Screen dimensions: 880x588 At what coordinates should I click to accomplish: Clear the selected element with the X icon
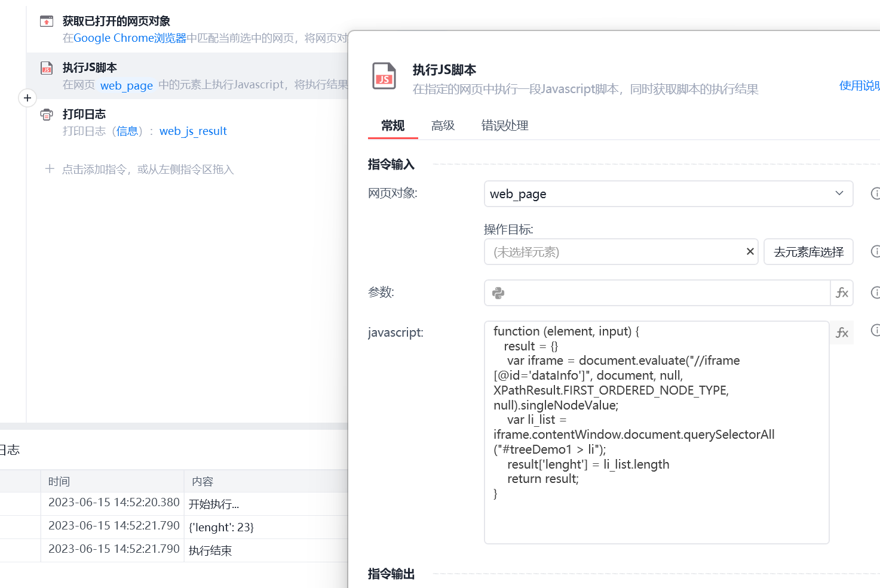pyautogui.click(x=750, y=252)
